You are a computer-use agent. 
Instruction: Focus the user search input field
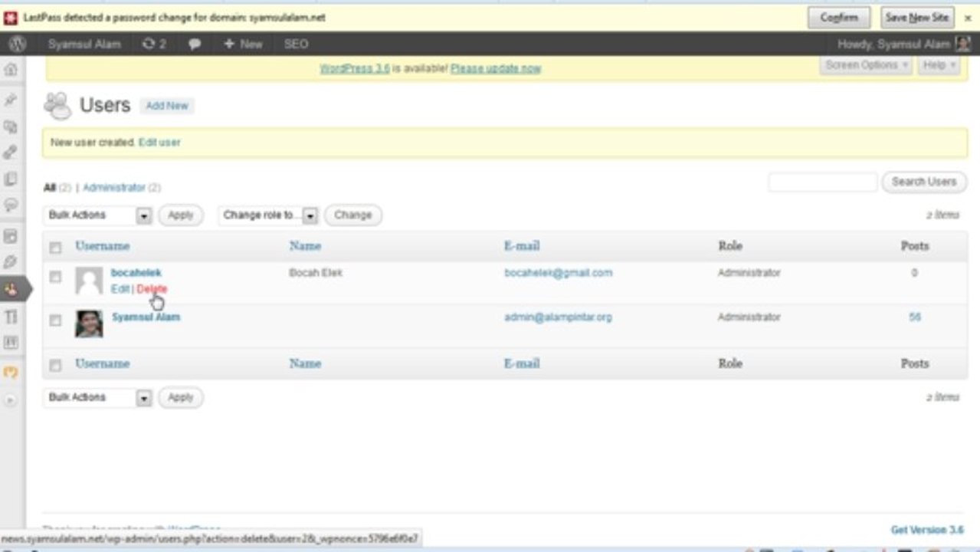pyautogui.click(x=823, y=182)
